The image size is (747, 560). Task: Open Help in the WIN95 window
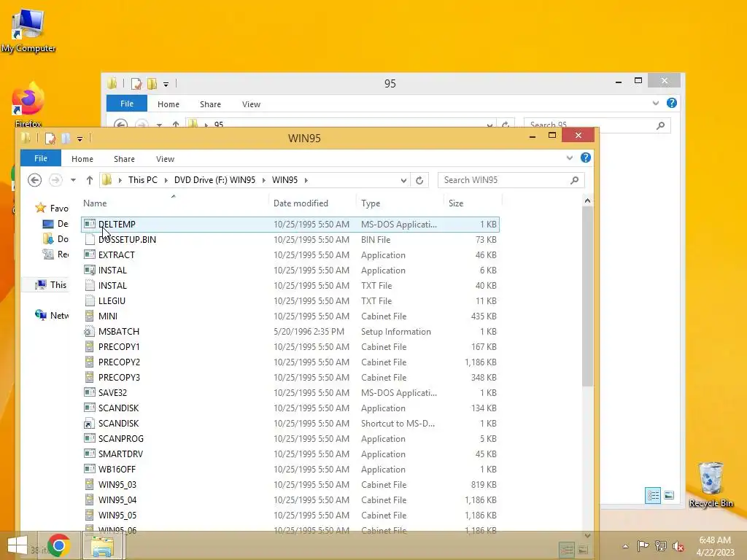coord(586,157)
